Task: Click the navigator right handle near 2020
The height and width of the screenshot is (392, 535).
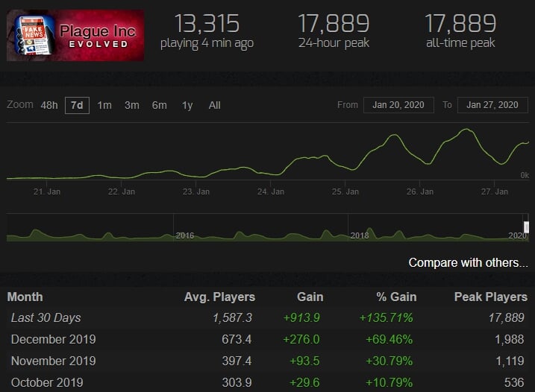Action: point(526,227)
